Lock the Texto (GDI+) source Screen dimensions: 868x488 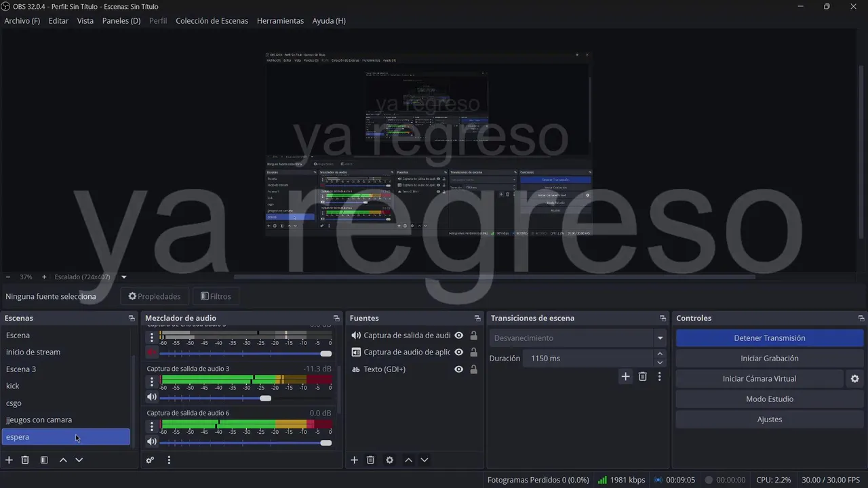click(473, 369)
